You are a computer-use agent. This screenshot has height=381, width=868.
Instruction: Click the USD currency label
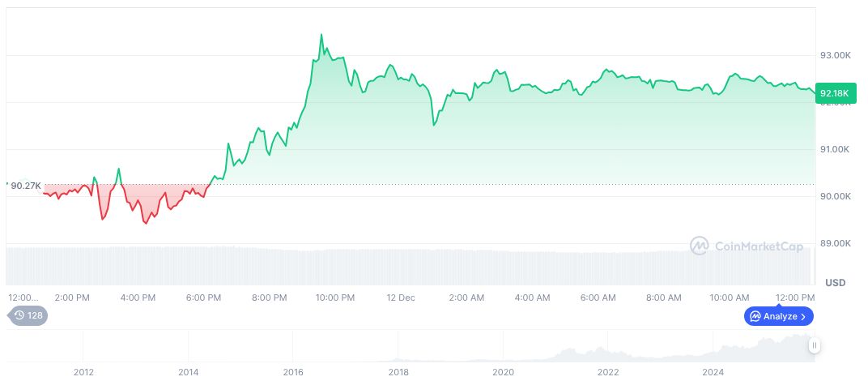pos(835,282)
